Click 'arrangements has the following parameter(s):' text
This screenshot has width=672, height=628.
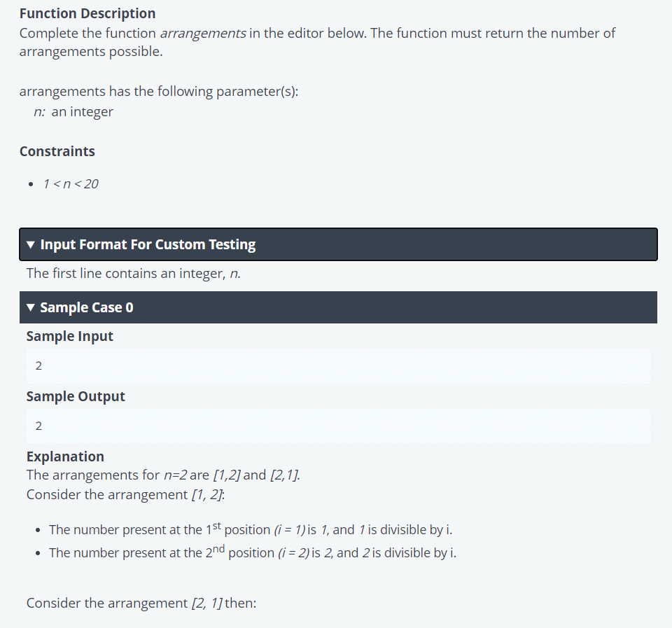pos(159,92)
